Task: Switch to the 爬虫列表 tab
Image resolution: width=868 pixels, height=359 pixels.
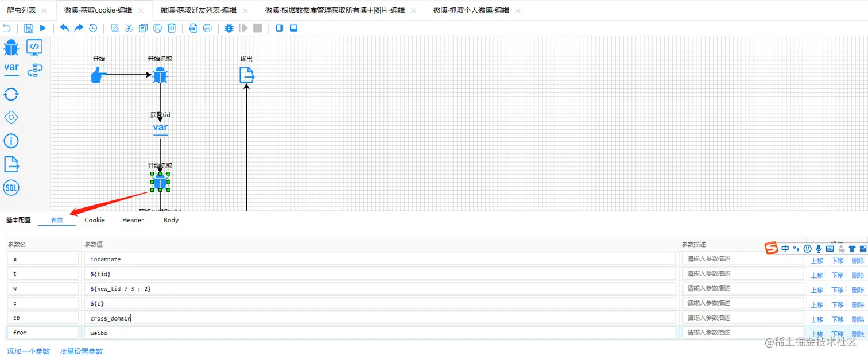Action: (21, 10)
